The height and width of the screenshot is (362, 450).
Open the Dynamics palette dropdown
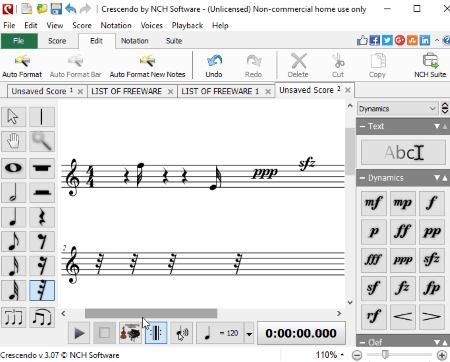point(398,109)
